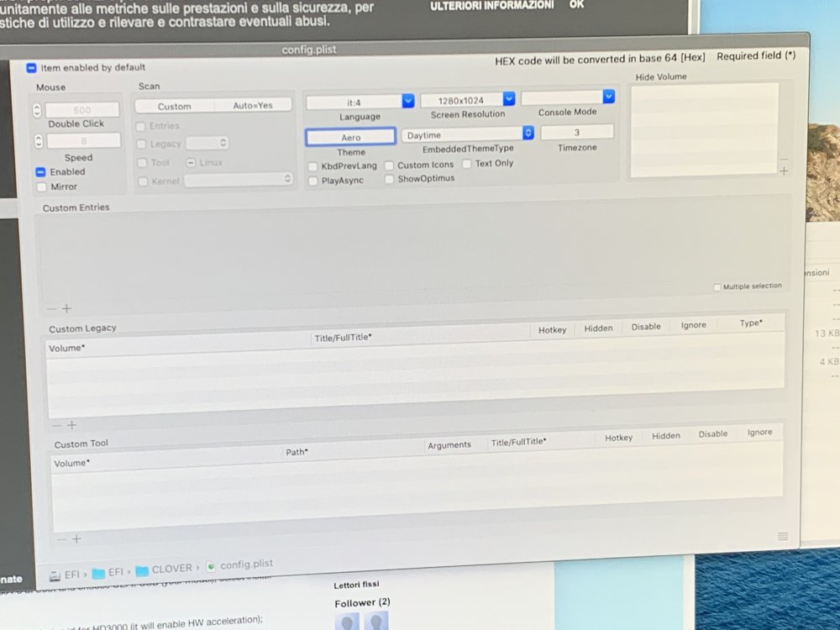Remove a Hide Volume entry with minus
Screen dimensions: 840x630
784,159
